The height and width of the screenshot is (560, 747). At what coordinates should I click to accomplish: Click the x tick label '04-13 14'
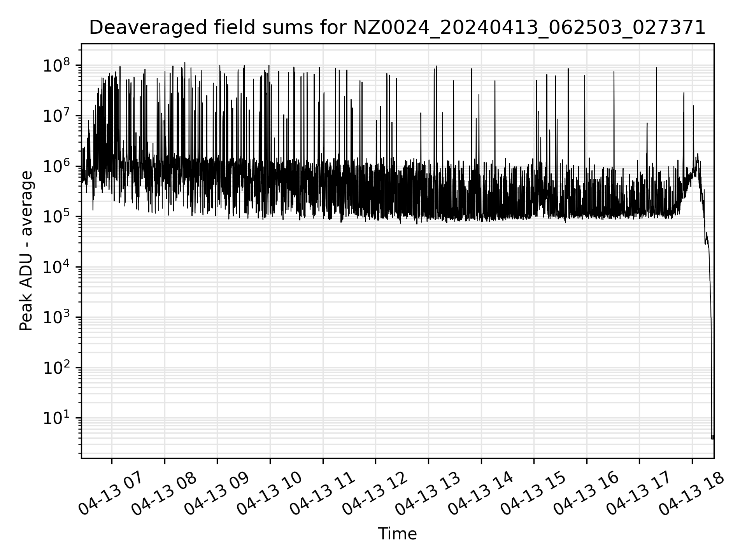click(x=480, y=494)
